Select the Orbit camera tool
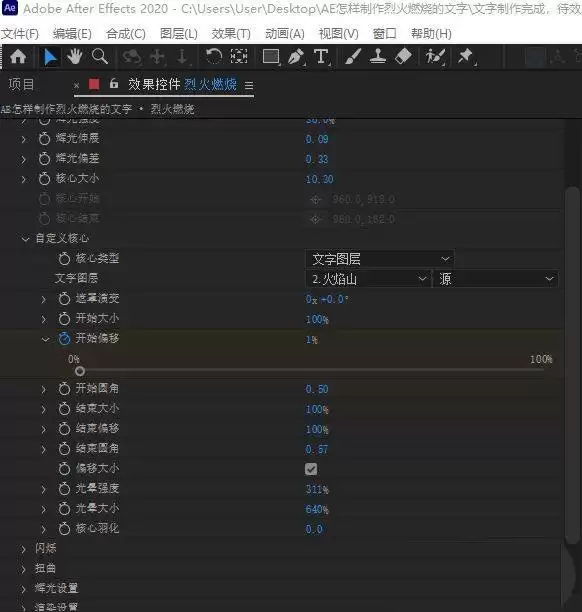Viewport: 582px width, 612px height. (x=131, y=57)
